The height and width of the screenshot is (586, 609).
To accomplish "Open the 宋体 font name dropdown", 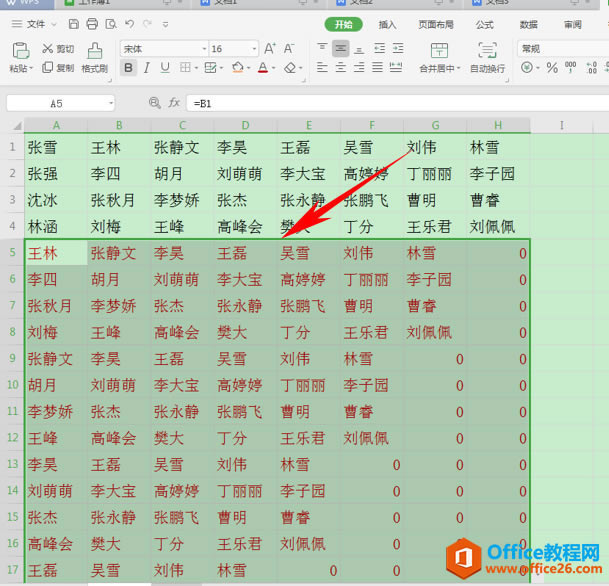I will [204, 49].
